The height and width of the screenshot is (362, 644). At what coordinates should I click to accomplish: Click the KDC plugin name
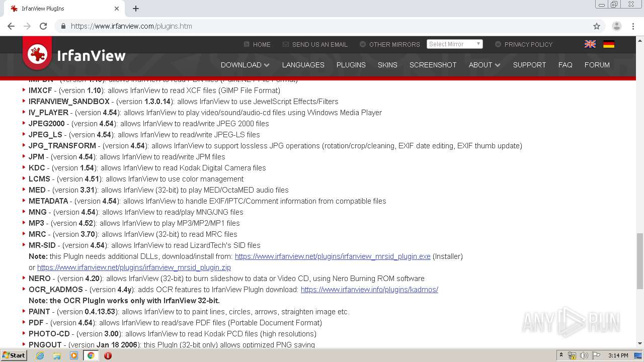37,168
